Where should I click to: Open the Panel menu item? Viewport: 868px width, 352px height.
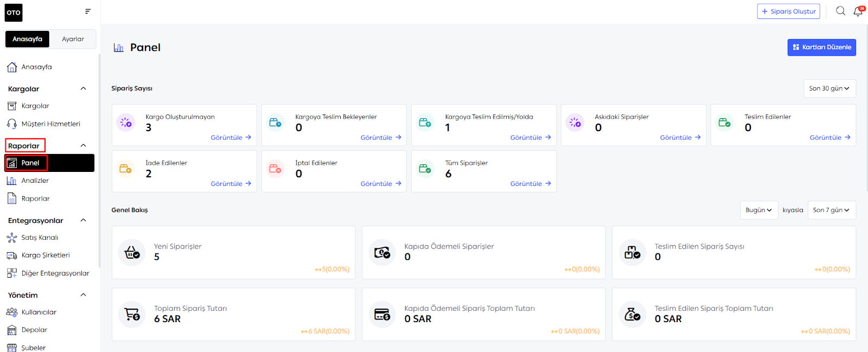[49, 163]
